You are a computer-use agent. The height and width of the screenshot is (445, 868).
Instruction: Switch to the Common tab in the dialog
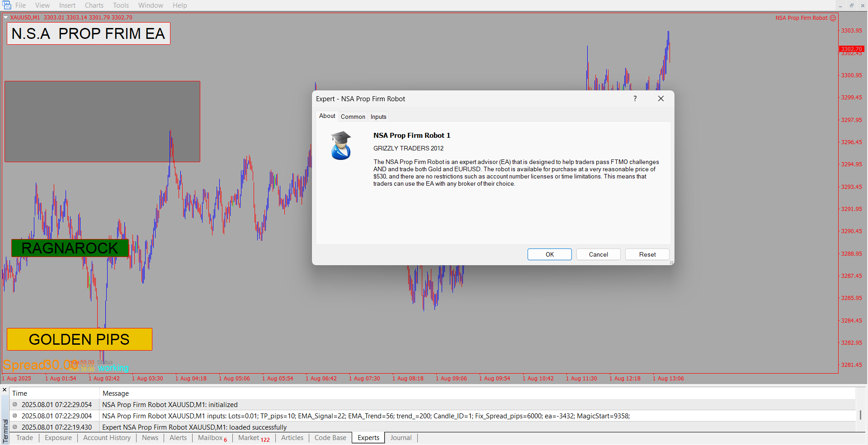point(353,117)
